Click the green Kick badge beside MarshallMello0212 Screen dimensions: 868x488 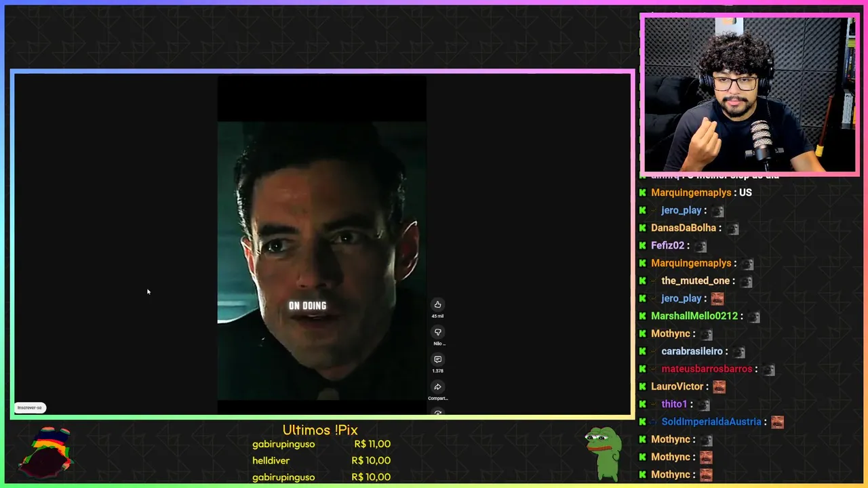coord(643,316)
